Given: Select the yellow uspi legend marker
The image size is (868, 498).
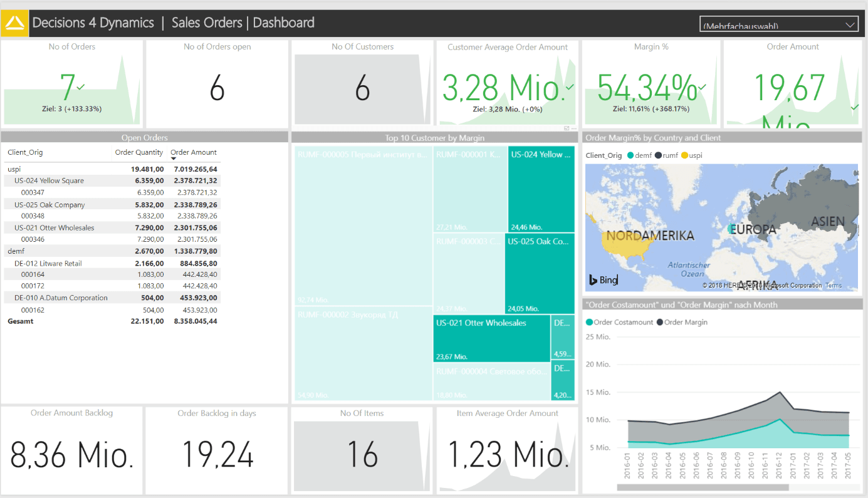Looking at the screenshot, I should tap(684, 155).
